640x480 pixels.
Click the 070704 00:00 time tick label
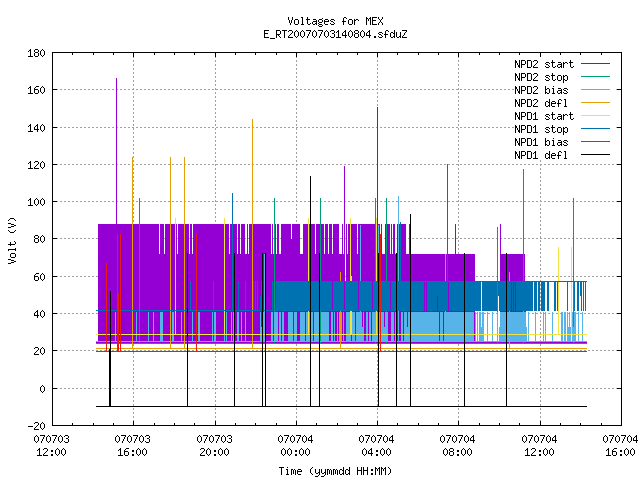[x=295, y=446]
